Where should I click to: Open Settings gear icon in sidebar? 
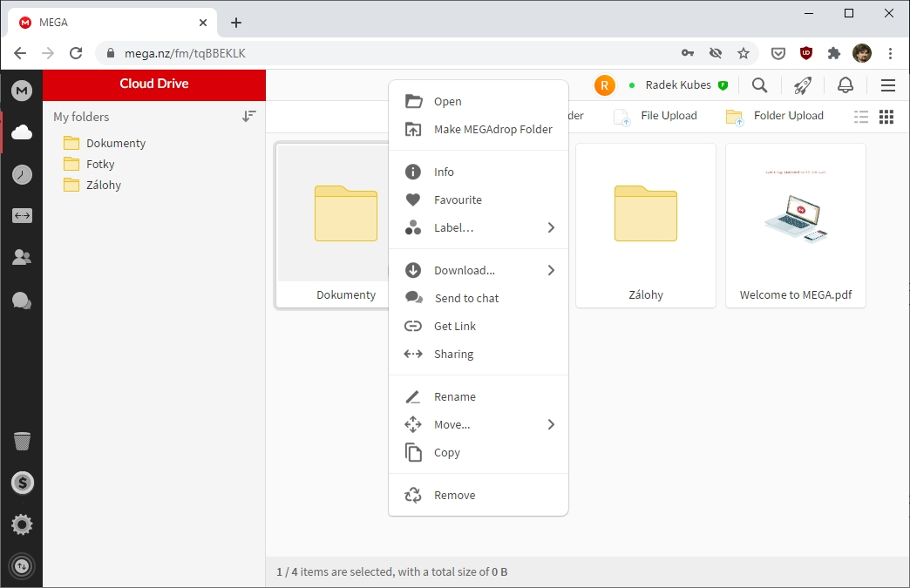tap(22, 524)
